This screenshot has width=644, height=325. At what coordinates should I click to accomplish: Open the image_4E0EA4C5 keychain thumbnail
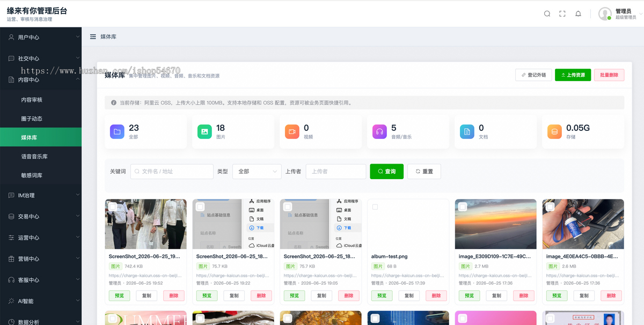[583, 224]
